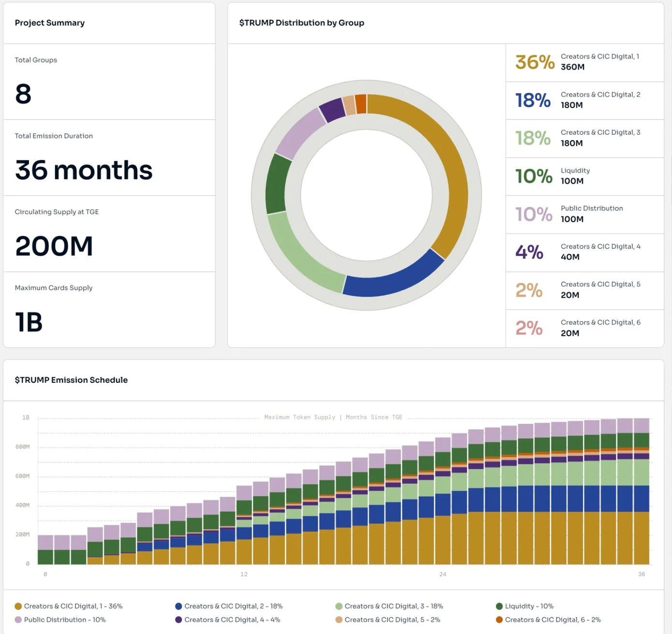Click the Creators & CIC Digital, 6 - 2% legend label
The width and height of the screenshot is (672, 634).
(x=553, y=620)
